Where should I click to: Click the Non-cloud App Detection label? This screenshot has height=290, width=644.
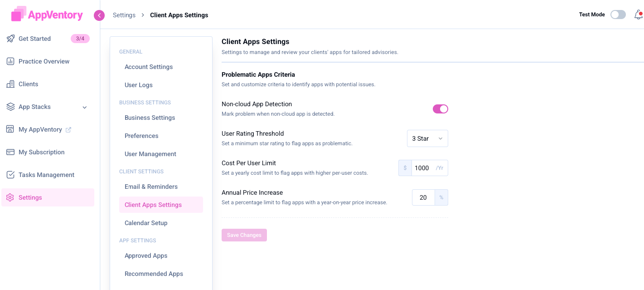coord(257,104)
